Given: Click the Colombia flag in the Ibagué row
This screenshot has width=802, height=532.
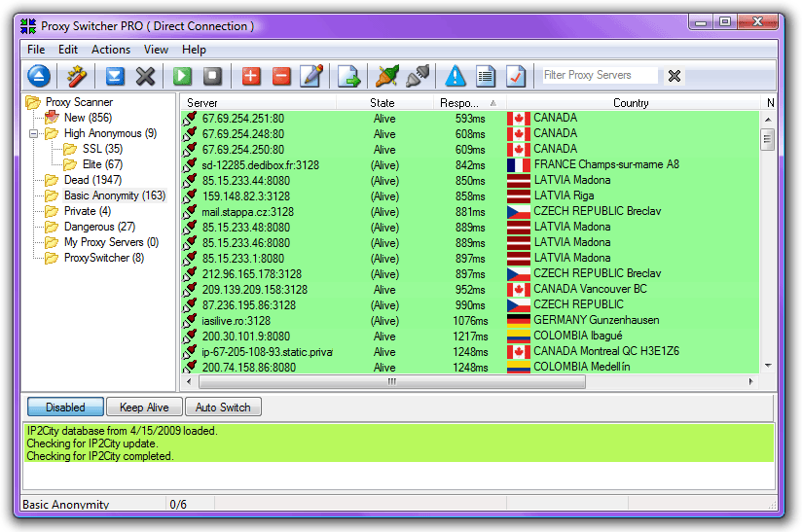Looking at the screenshot, I should tap(519, 337).
